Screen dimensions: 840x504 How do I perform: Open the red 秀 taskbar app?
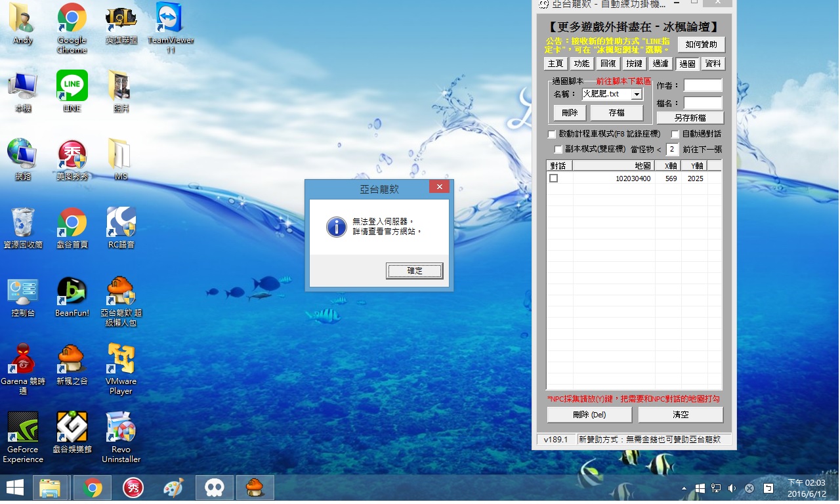pos(133,488)
